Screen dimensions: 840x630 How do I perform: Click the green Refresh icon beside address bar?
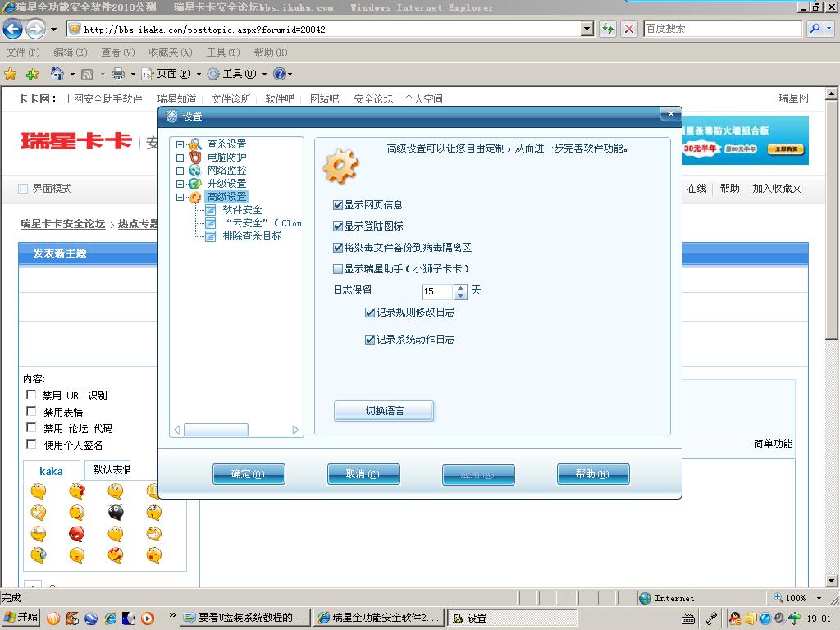(x=608, y=29)
